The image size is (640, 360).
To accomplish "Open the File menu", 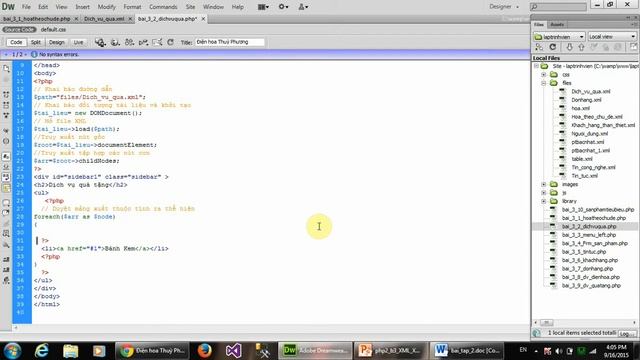I will (x=26, y=7).
